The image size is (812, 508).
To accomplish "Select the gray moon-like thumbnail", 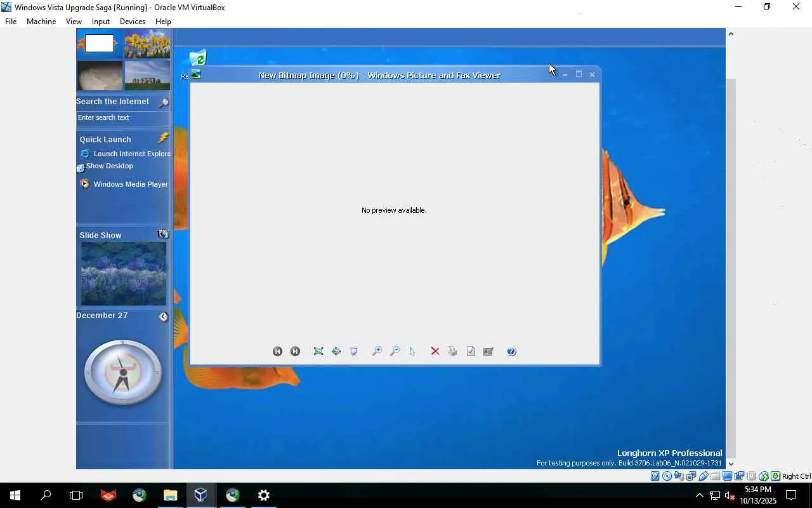I will [100, 75].
